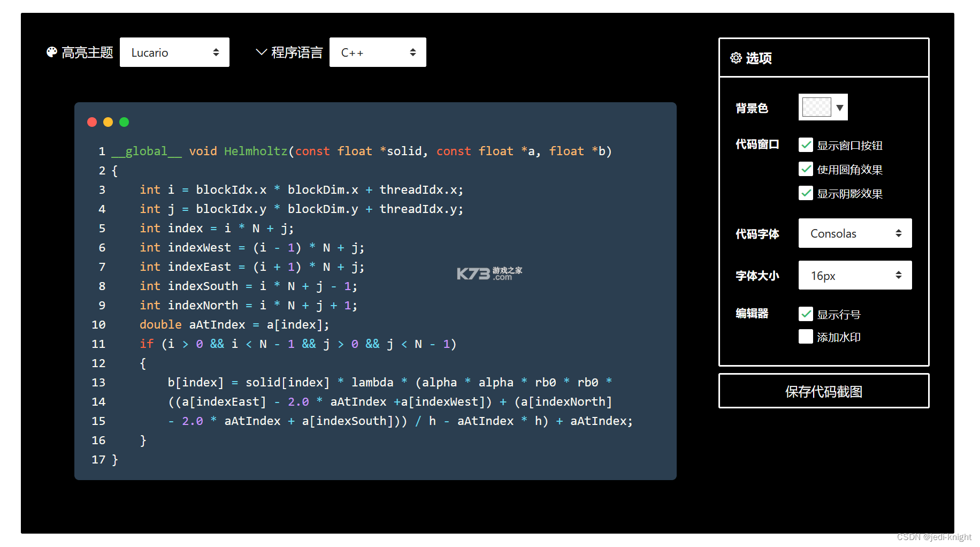Click the 程序语言 label
Screen dimensions: 980x547
click(x=297, y=52)
